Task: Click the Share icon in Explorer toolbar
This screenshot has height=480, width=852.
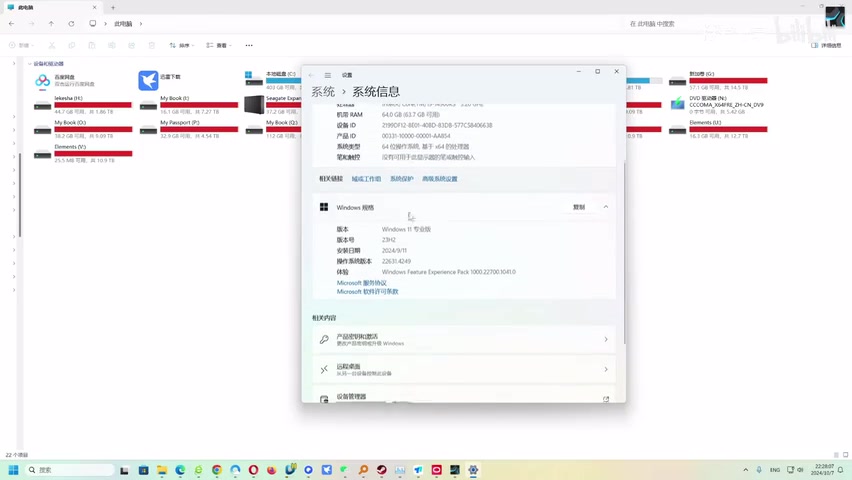Action: [x=131, y=46]
